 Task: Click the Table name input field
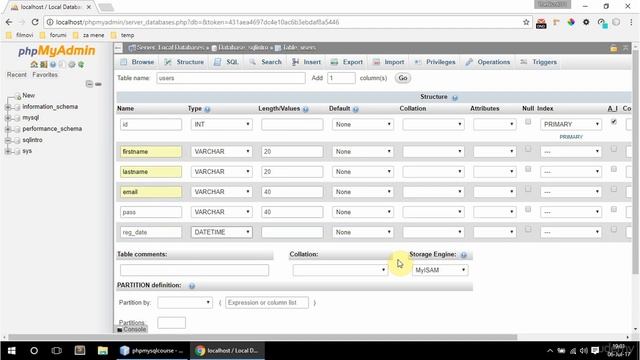231,78
